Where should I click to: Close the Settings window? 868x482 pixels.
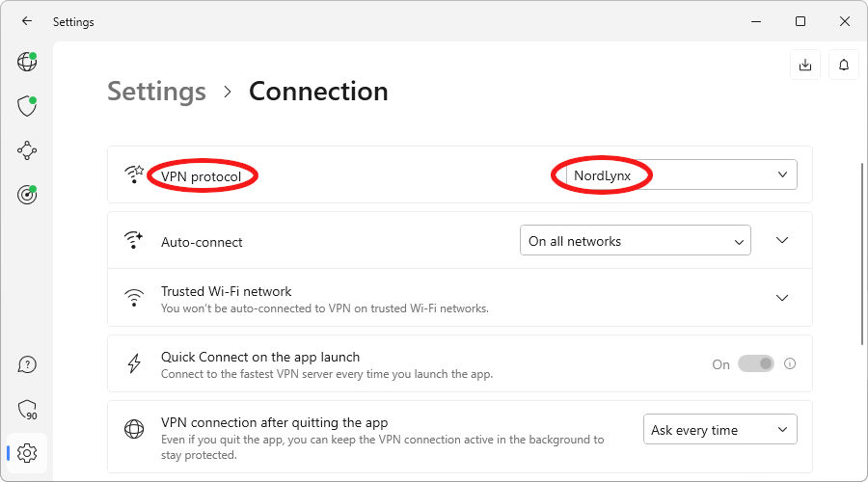(845, 21)
